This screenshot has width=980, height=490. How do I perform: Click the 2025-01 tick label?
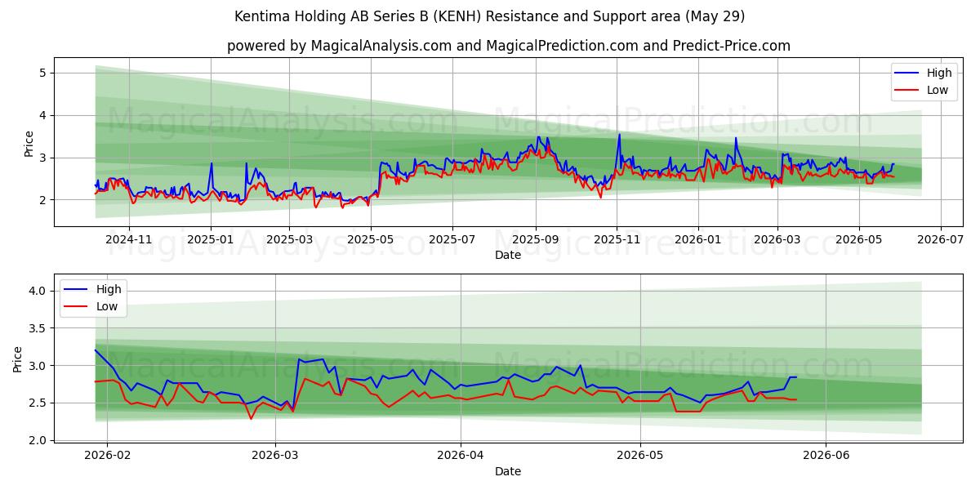(211, 241)
